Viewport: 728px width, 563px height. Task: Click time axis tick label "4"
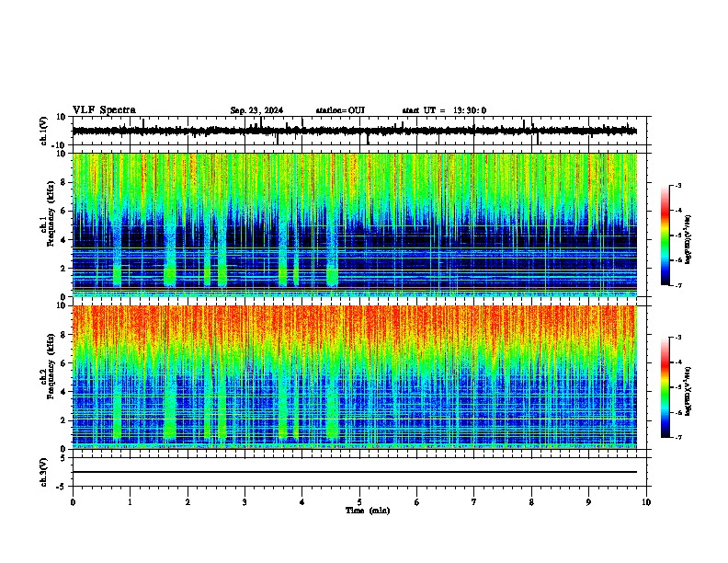[302, 502]
